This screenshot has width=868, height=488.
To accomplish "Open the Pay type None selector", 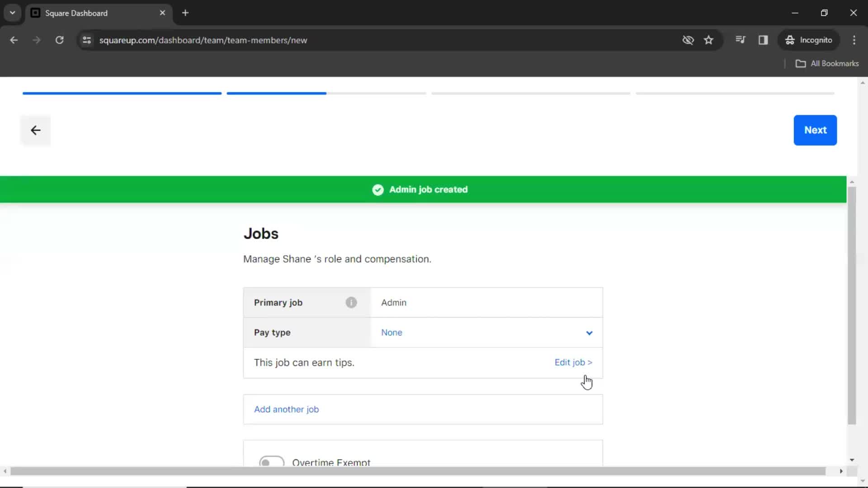I will pyautogui.click(x=487, y=333).
